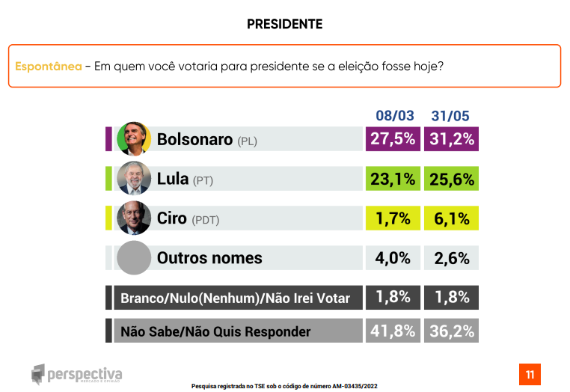Click the TSE registration footer text

pyautogui.click(x=284, y=386)
